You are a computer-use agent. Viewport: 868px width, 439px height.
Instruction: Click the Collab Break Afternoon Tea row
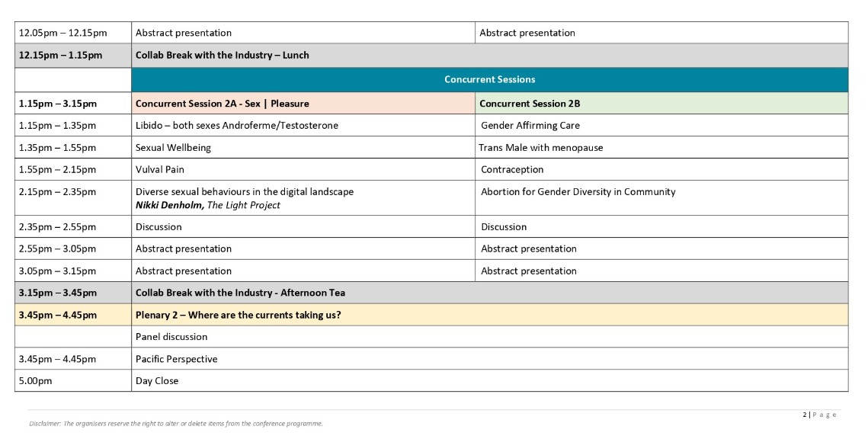[x=240, y=293]
